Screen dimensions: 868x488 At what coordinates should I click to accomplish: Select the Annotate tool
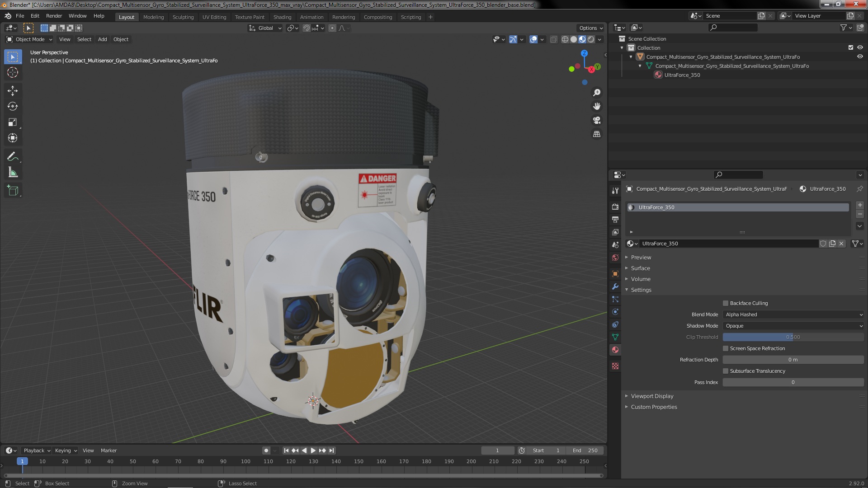tap(13, 157)
